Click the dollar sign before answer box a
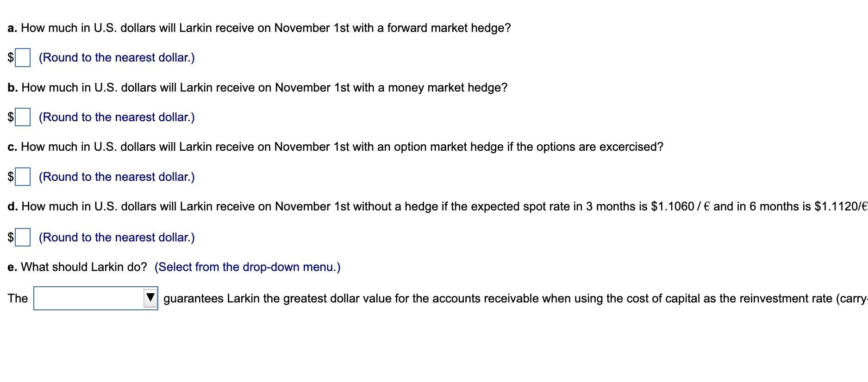 [10, 57]
